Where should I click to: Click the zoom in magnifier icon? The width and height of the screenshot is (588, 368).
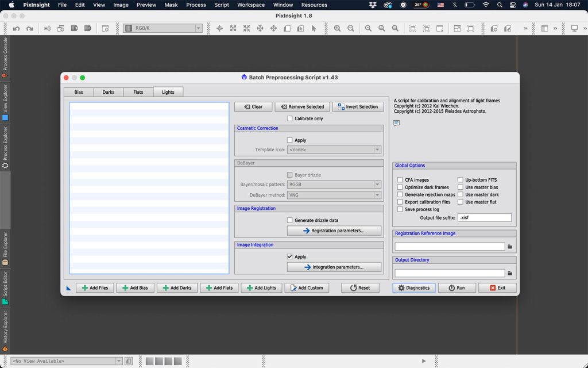(x=337, y=28)
